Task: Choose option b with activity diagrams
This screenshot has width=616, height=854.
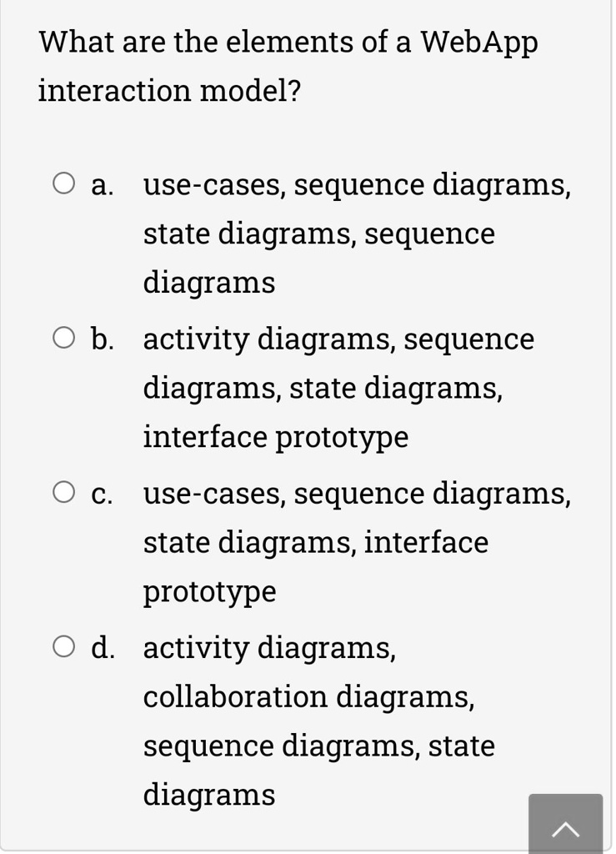Action: click(x=64, y=337)
